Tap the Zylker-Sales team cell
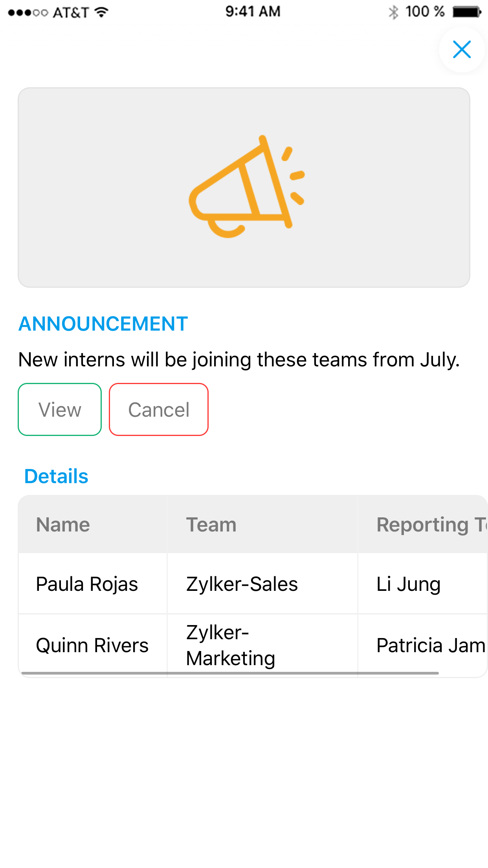The width and height of the screenshot is (488, 868). pos(242,584)
